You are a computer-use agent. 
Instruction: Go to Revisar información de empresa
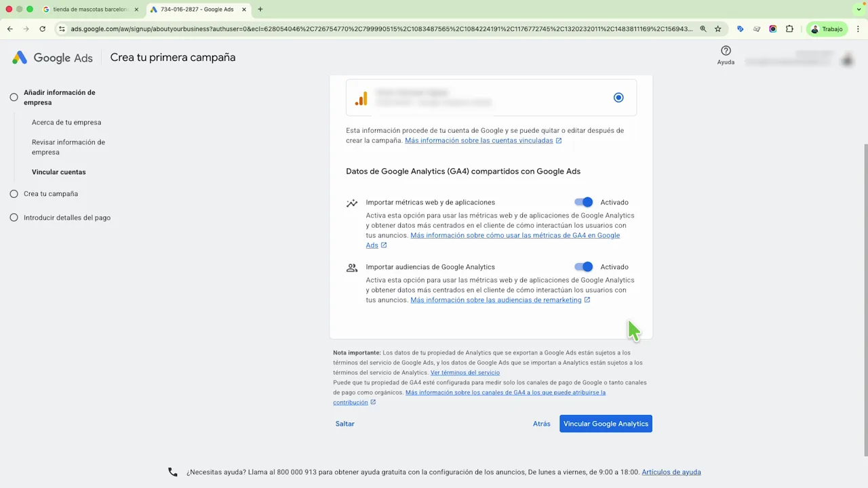68,147
